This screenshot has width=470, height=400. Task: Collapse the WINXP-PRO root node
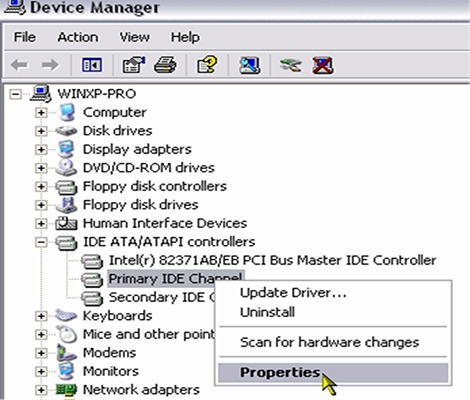15,94
